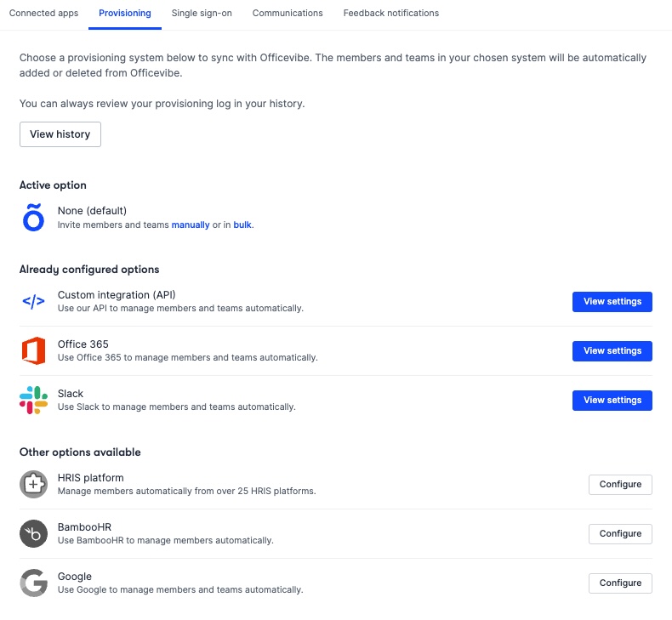
Task: Click 'Use BambooHR to manage members automatically.'
Action: tap(165, 540)
